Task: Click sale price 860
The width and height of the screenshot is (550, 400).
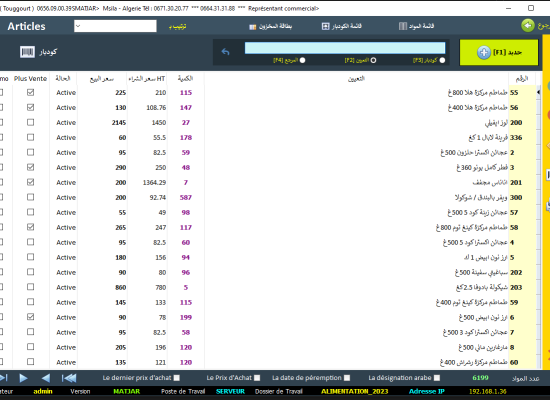Action: [x=121, y=287]
